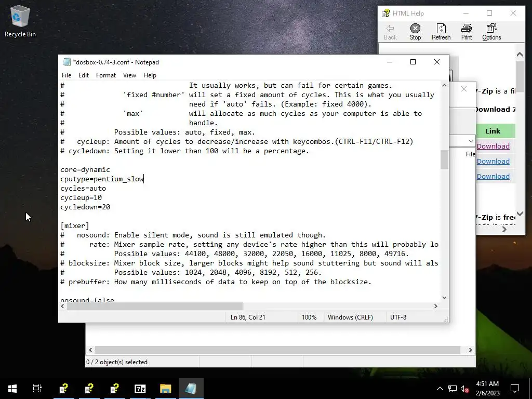Select third HTML Help taskbar icon
The width and height of the screenshot is (532, 399).
(x=115, y=389)
